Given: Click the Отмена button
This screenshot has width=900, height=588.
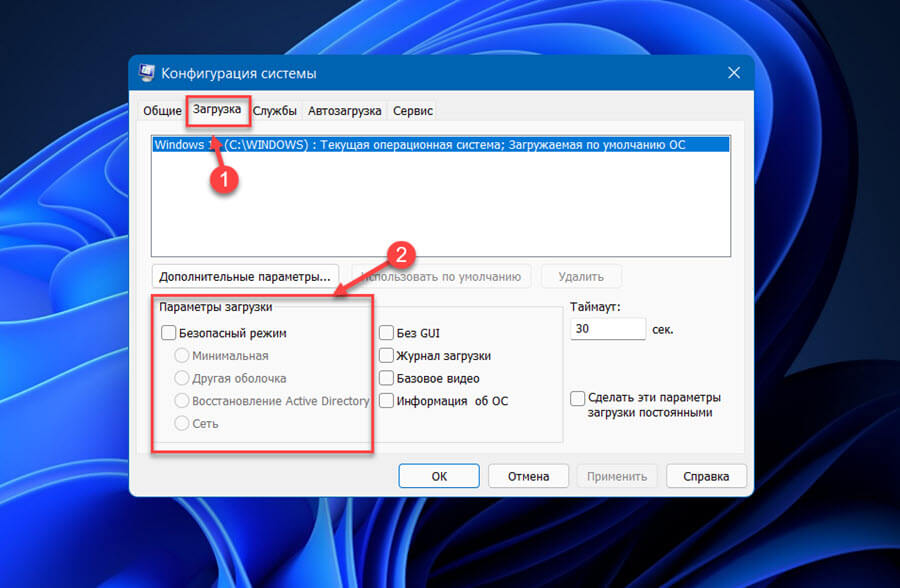Looking at the screenshot, I should (528, 476).
